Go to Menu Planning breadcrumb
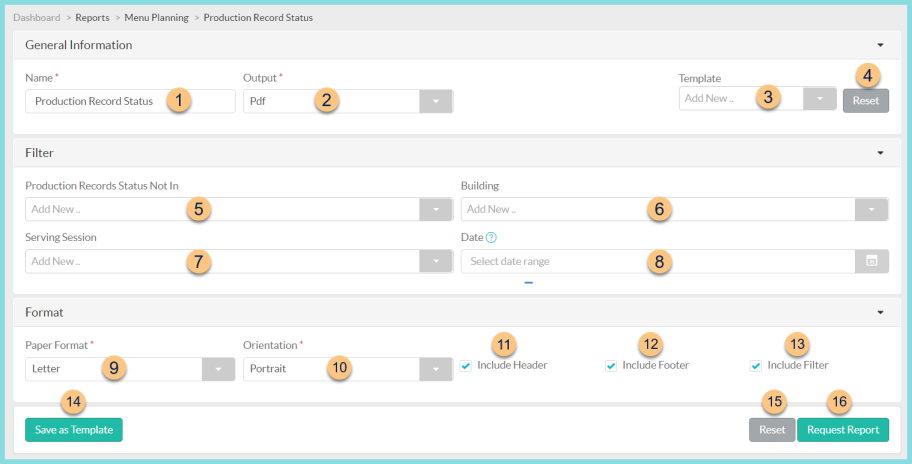Screen dimensions: 912x464 click(x=156, y=17)
